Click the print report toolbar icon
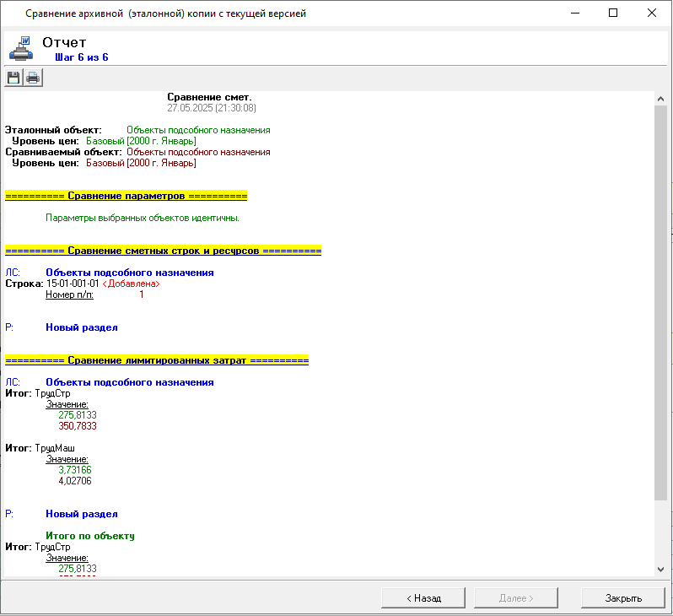The image size is (673, 616). click(x=33, y=78)
